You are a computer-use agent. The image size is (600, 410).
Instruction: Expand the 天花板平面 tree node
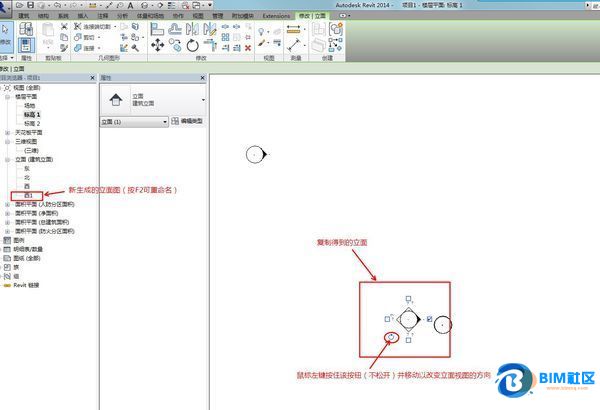tap(7, 131)
